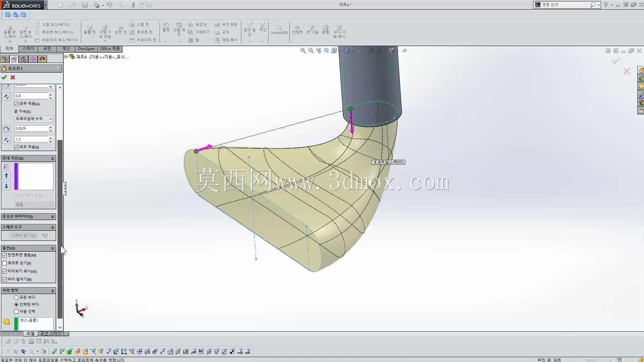644x362 pixels.
Task: Click purple guide curves color bar
Action: [x=16, y=177]
